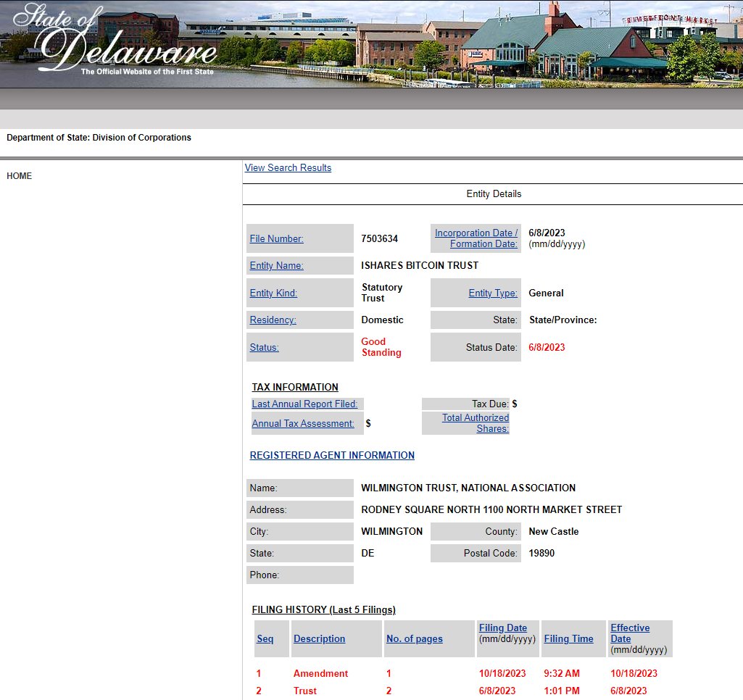743x700 pixels.
Task: Click formation date 6/8/2023 value
Action: [x=547, y=233]
